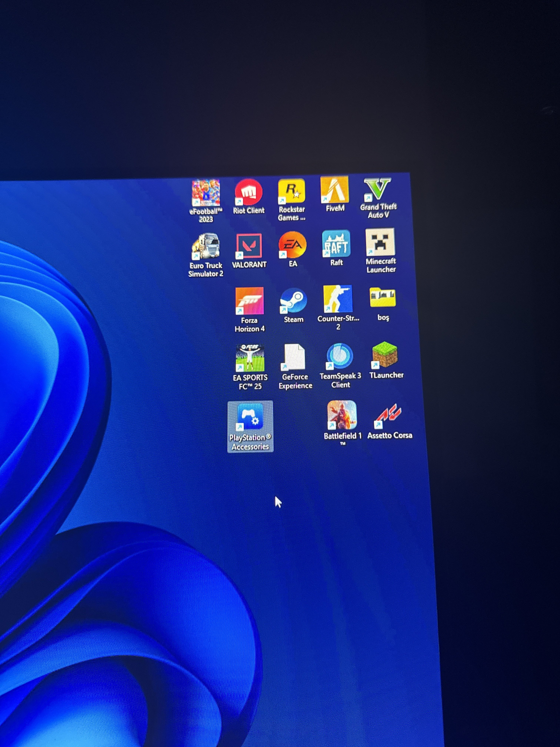Select the TeamSpeak 3 Client icon
This screenshot has width=560, height=747.
pos(340,356)
